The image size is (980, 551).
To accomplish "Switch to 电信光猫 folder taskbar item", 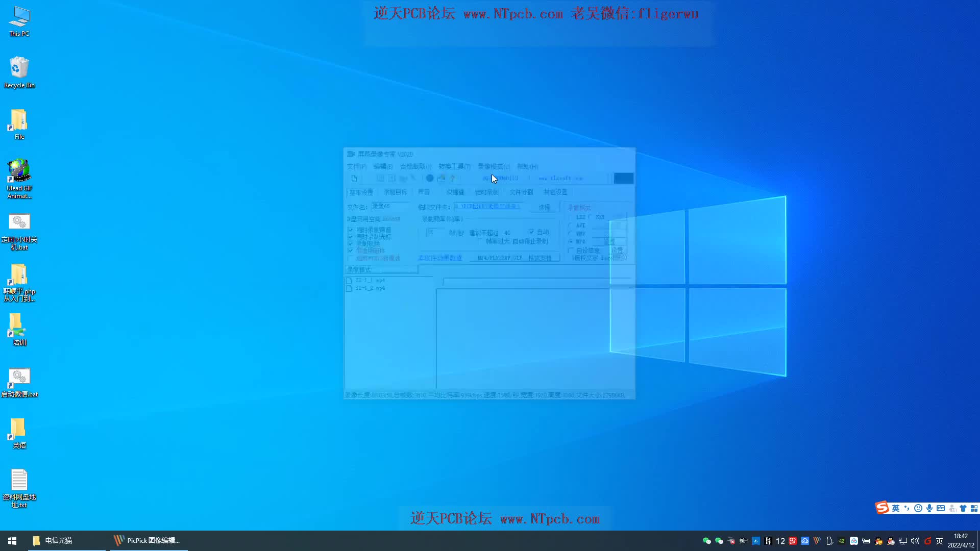I will coord(66,540).
